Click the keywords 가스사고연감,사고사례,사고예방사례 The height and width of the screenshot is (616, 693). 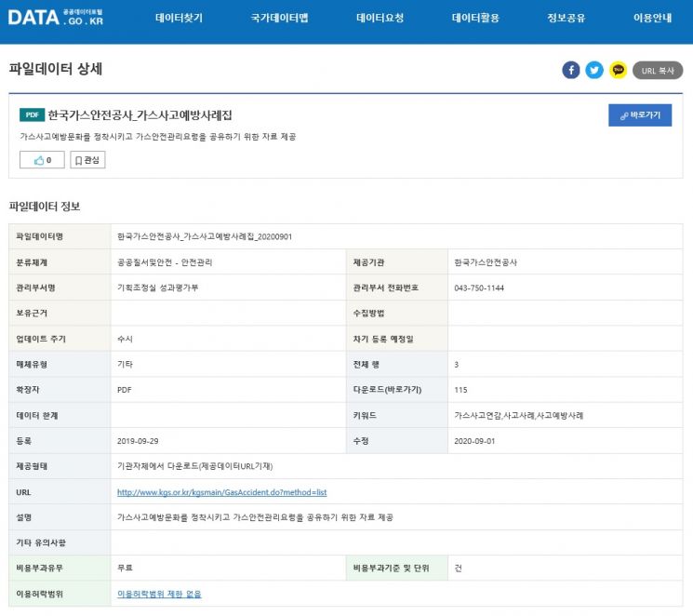[x=519, y=415]
